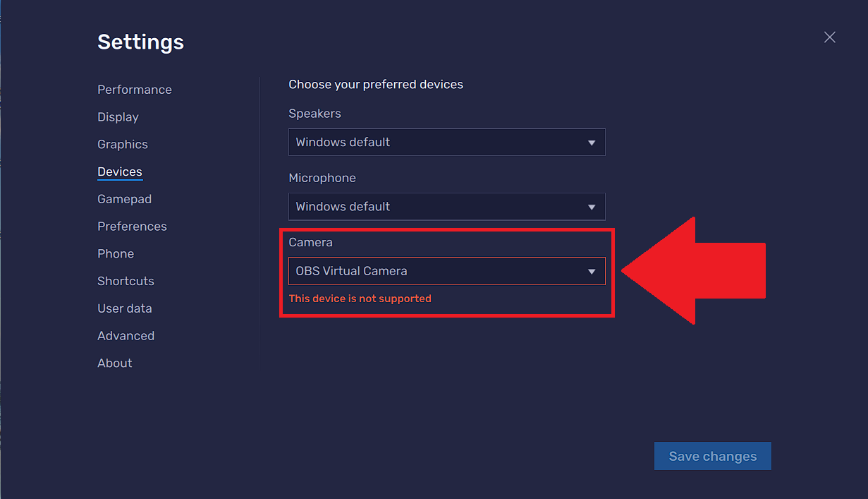868x499 pixels.
Task: Open the Display settings section
Action: pyautogui.click(x=118, y=117)
